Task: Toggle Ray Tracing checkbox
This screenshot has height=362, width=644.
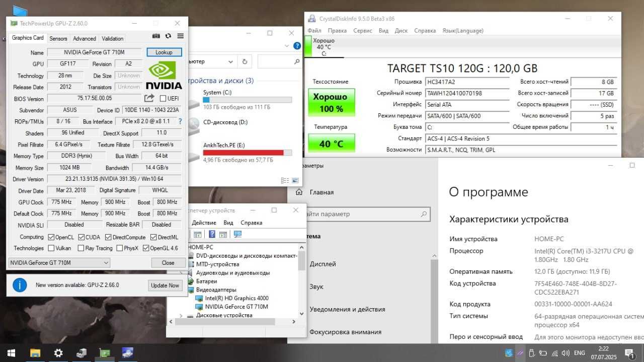Action: (x=81, y=248)
